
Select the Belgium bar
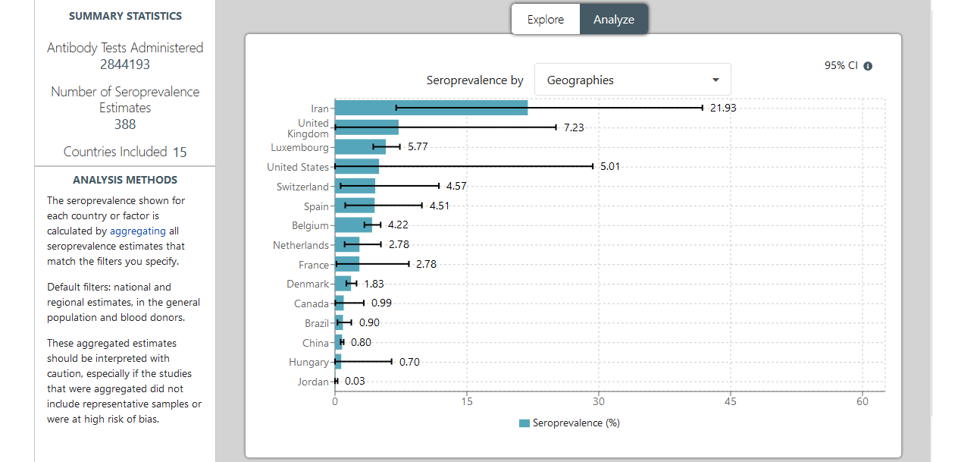click(353, 225)
